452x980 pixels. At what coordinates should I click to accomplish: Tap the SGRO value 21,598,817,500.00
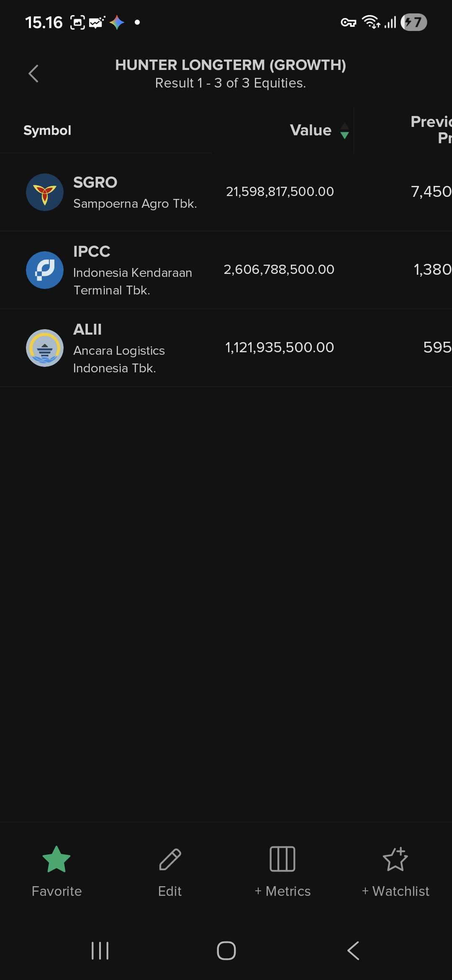click(x=280, y=192)
